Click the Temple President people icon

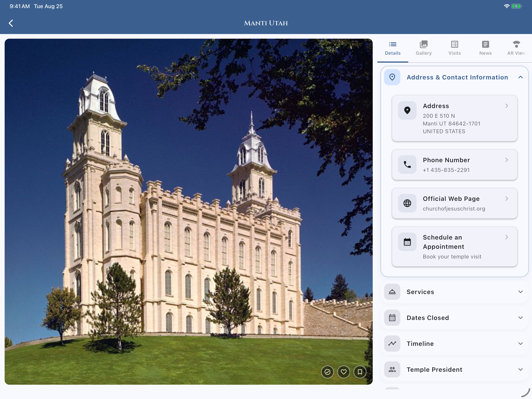click(392, 369)
